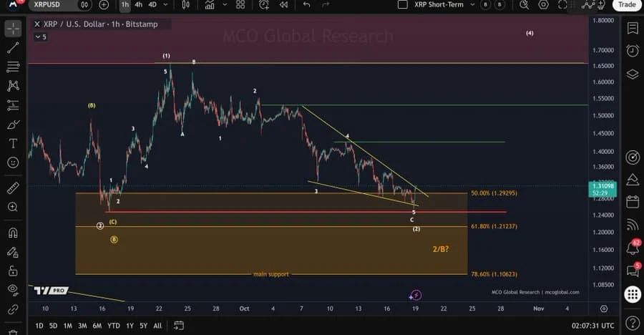Open the help center question mark
This screenshot has width=644, height=335.
click(x=633, y=323)
